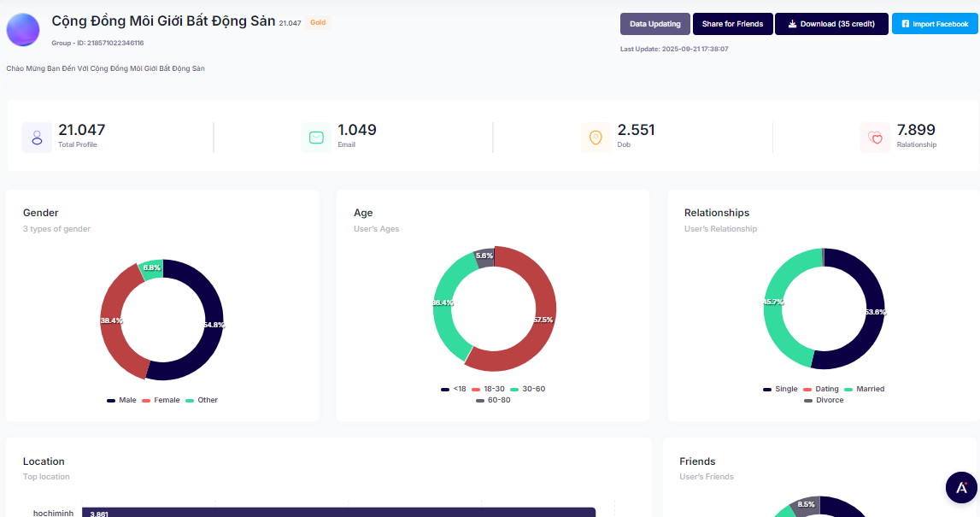Click the hochiminh location bar
This screenshot has height=517, width=980.
[338, 512]
